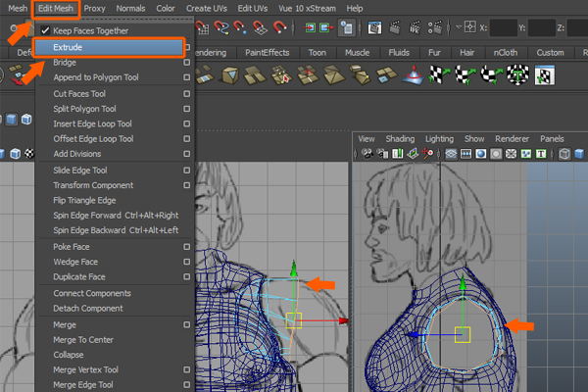Expand the Shading menu in right viewport
This screenshot has width=588, height=392.
400,138
